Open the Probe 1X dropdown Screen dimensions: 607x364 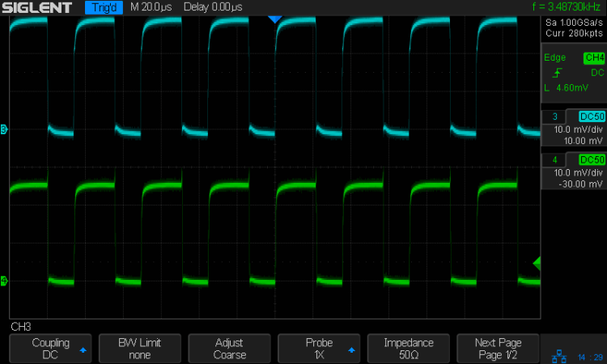(319, 349)
